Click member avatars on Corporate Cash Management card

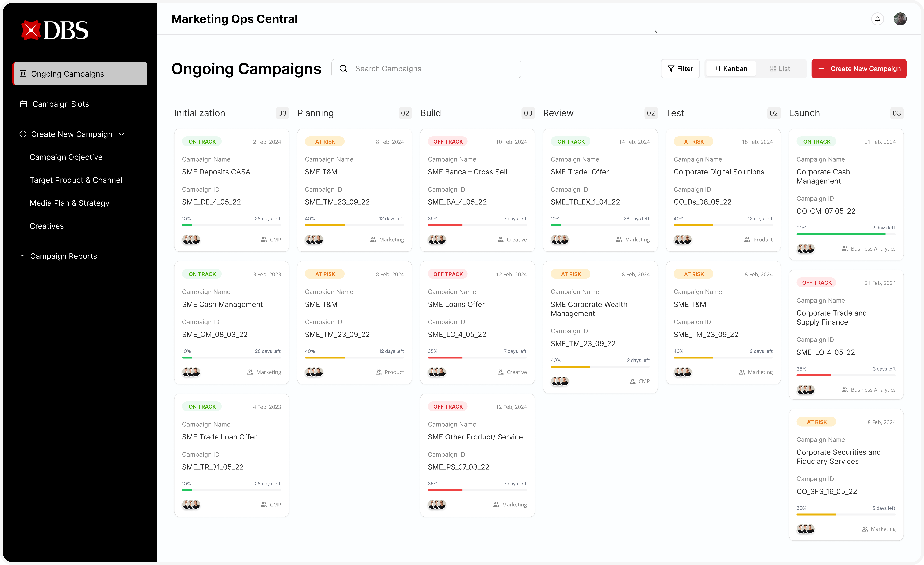(806, 248)
